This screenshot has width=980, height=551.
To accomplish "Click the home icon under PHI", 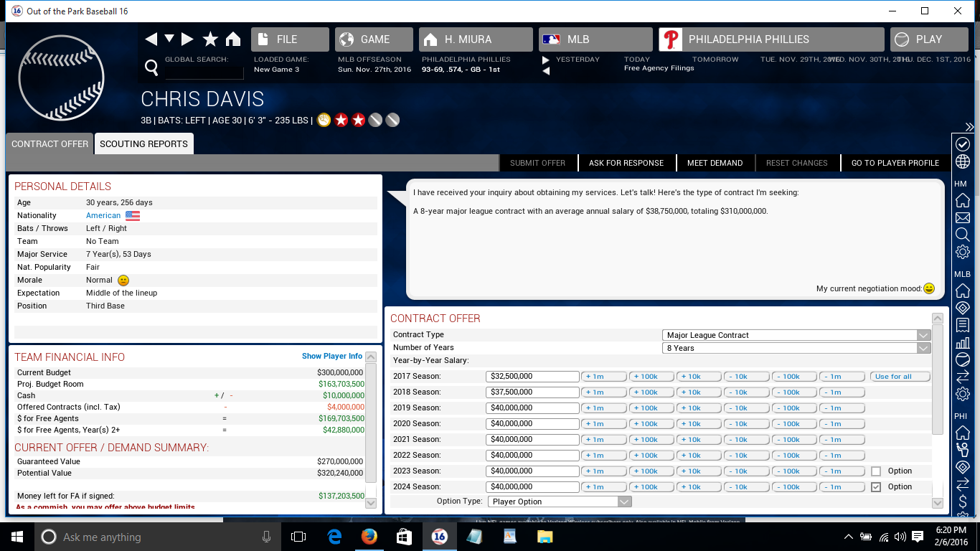I will tap(963, 433).
